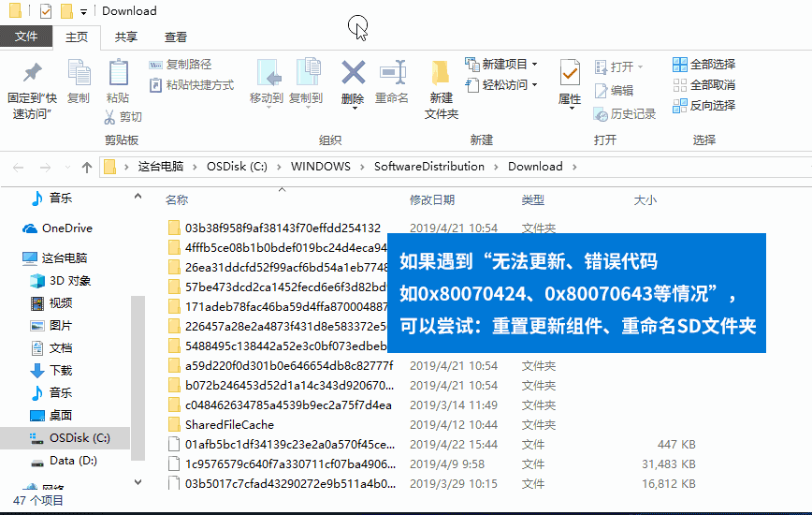Click the Rename icon
This screenshot has height=515, width=812.
(391, 73)
